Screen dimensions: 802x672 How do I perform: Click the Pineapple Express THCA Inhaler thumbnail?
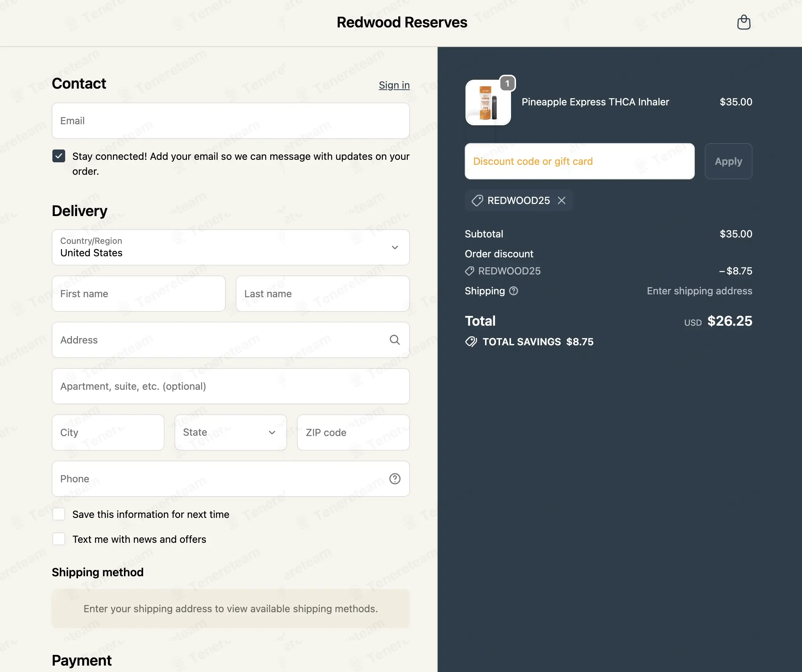pos(488,102)
